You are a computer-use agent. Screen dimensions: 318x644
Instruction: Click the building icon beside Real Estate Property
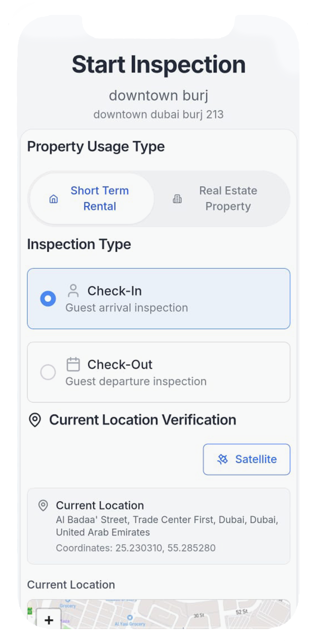pos(177,199)
